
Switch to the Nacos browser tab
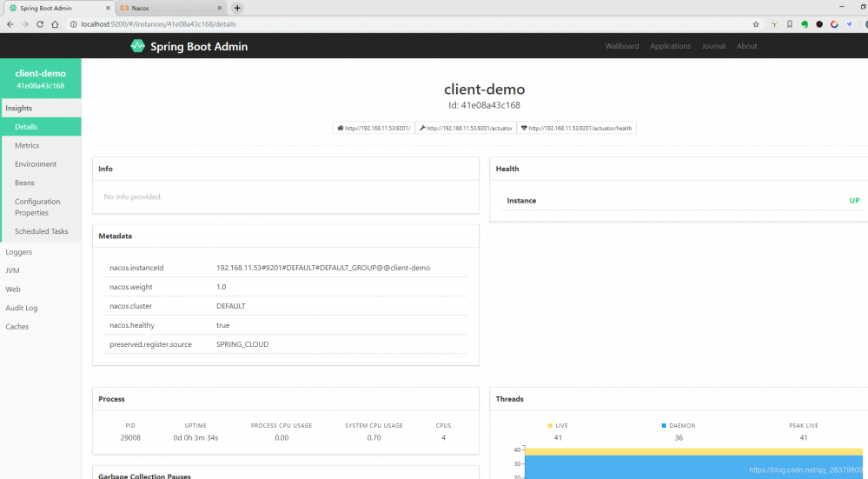tap(170, 8)
